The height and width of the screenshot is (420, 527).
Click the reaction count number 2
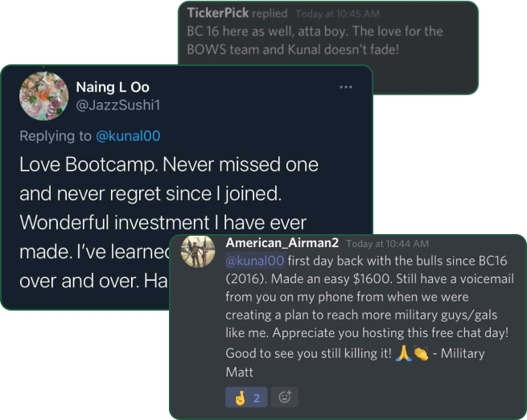[257, 398]
